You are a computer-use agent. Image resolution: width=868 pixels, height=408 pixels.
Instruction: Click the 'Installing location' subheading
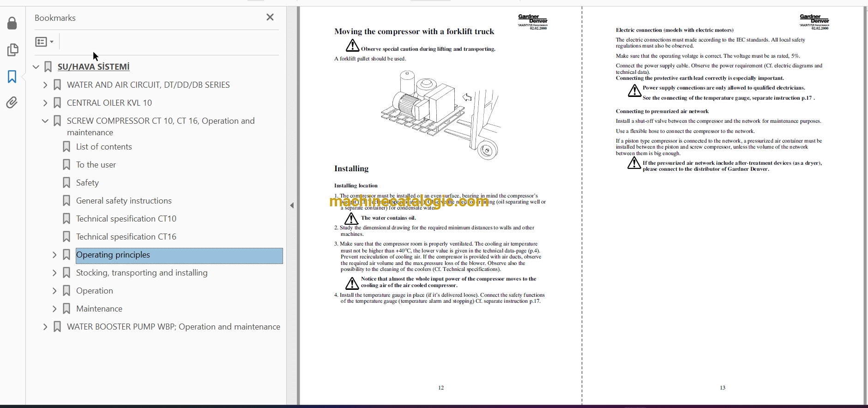[x=356, y=186]
